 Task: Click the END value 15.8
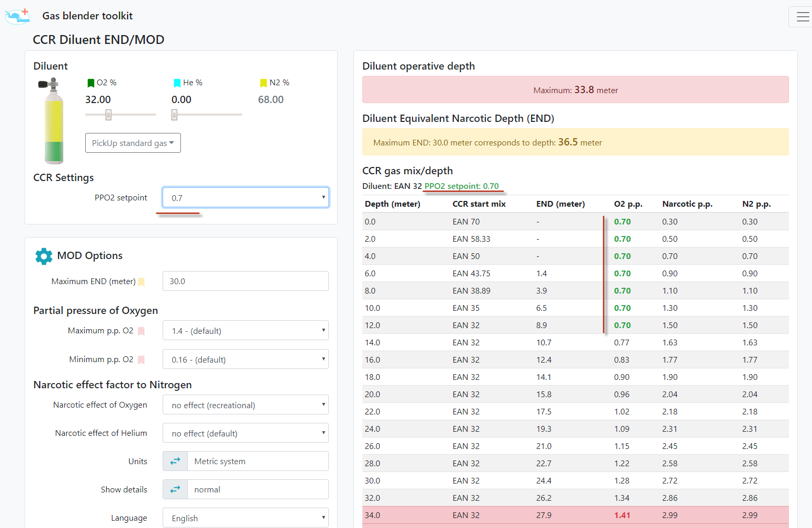point(544,395)
